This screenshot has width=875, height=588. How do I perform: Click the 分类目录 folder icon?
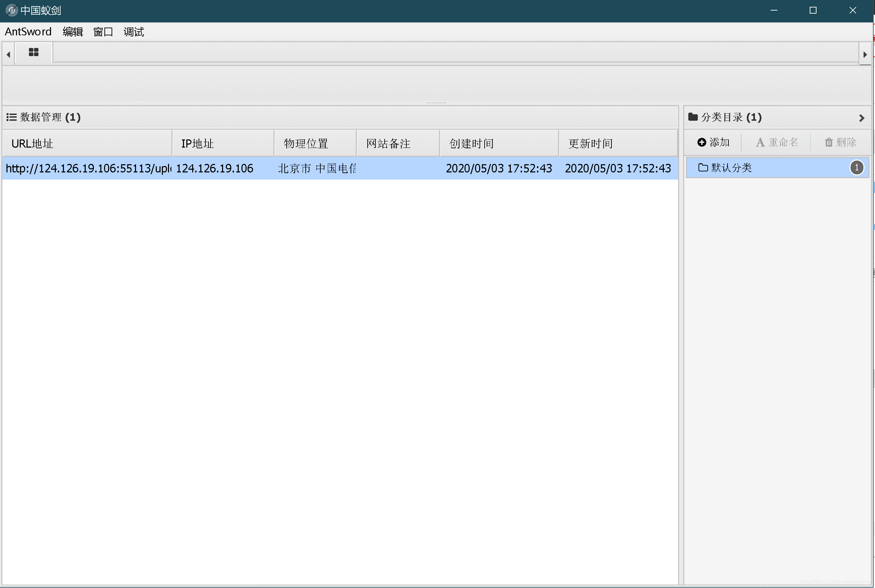click(693, 117)
